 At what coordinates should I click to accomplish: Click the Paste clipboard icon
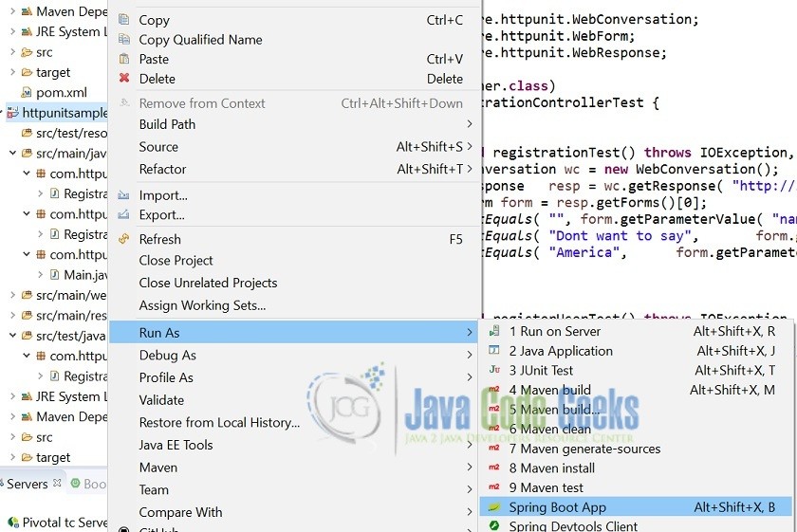(123, 59)
